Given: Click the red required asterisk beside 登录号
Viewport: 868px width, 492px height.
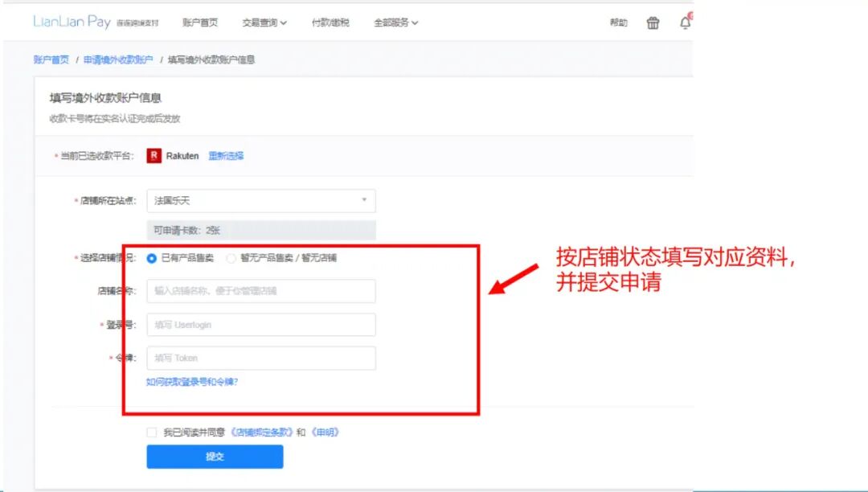Looking at the screenshot, I should (x=100, y=324).
